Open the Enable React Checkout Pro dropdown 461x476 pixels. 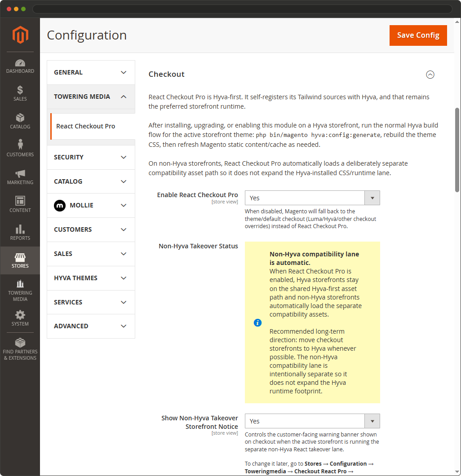point(312,198)
